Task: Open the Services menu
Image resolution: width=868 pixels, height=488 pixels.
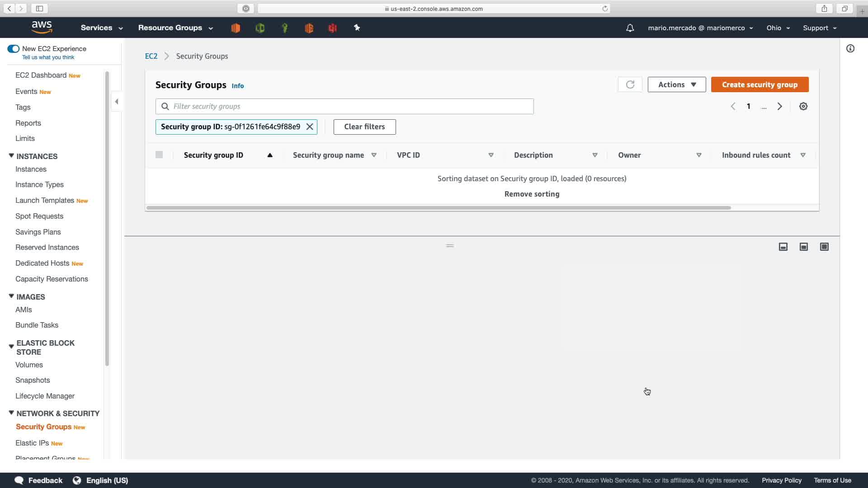Action: (x=101, y=28)
